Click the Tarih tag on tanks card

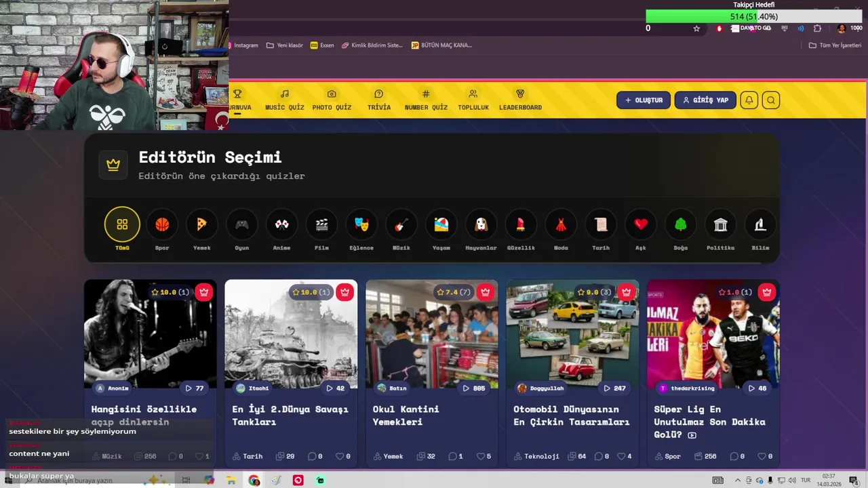coord(248,456)
